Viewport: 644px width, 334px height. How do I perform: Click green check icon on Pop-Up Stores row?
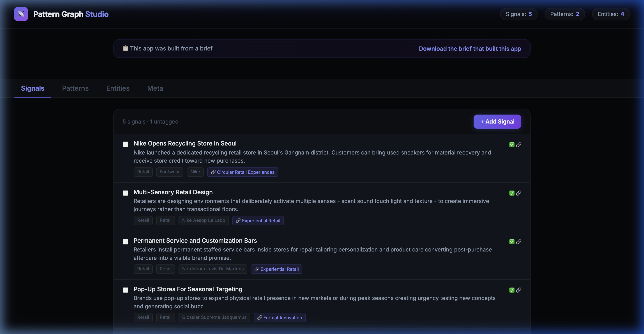[511, 290]
